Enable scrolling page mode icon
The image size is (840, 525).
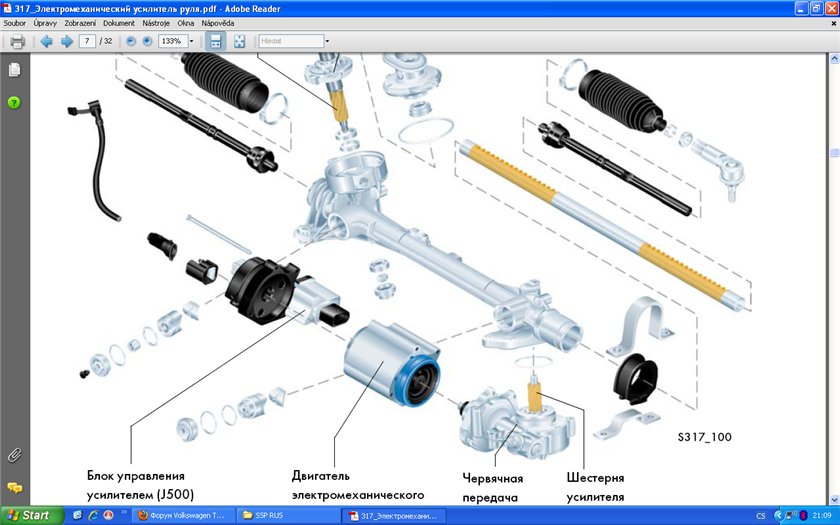pyautogui.click(x=214, y=41)
